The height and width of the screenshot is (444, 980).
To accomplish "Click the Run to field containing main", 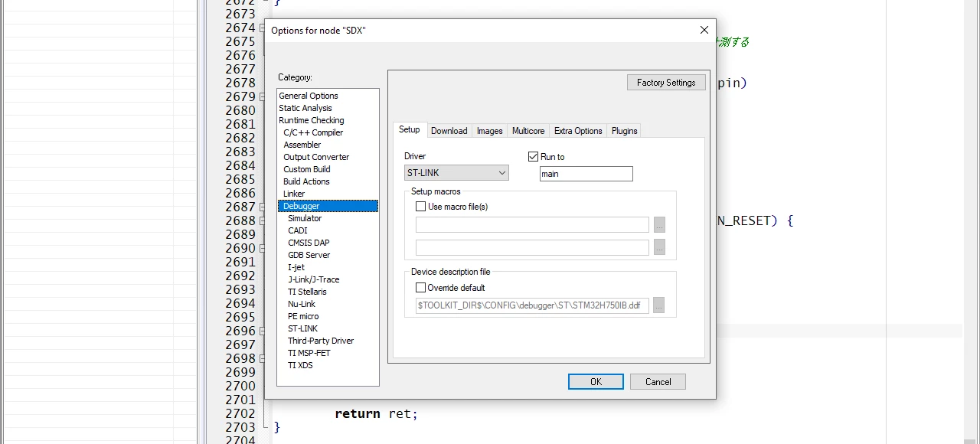I will pyautogui.click(x=586, y=174).
